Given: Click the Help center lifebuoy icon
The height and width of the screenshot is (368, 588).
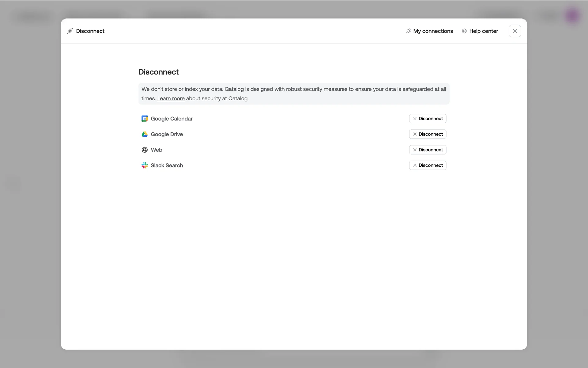Looking at the screenshot, I should coord(464,31).
